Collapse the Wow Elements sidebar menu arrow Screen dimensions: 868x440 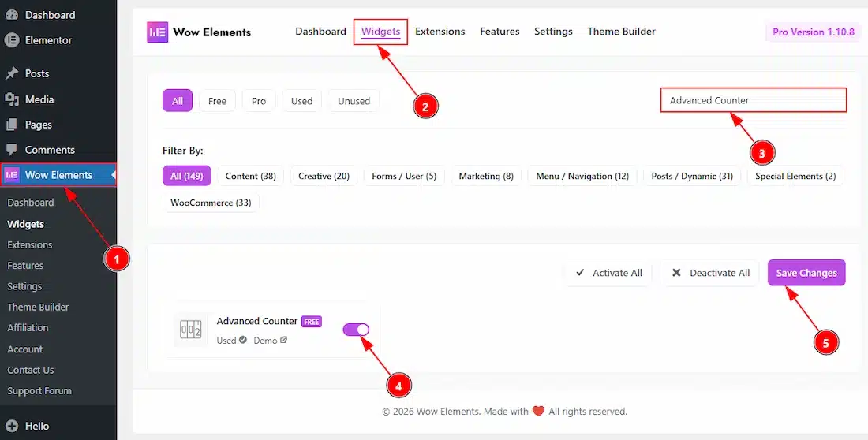pyautogui.click(x=113, y=175)
